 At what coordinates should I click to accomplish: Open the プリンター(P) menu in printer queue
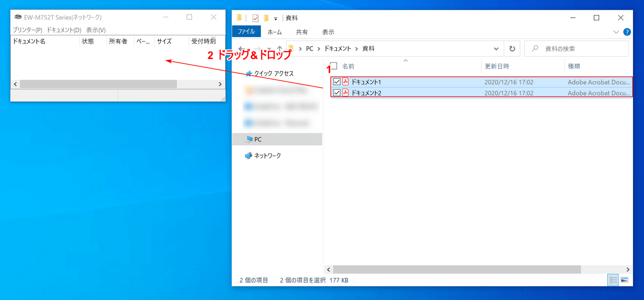tap(27, 30)
